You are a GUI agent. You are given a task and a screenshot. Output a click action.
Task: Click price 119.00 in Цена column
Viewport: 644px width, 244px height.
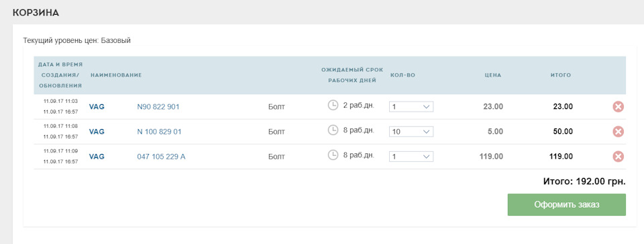(491, 157)
